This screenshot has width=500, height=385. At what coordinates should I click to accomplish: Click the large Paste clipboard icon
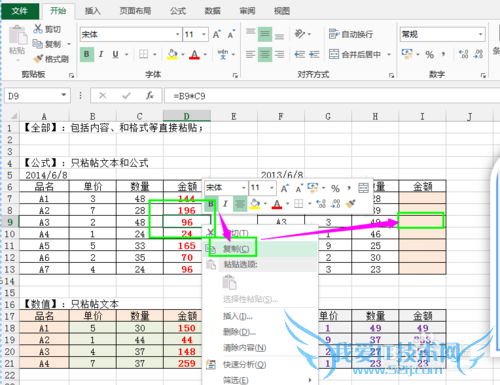[x=17, y=36]
